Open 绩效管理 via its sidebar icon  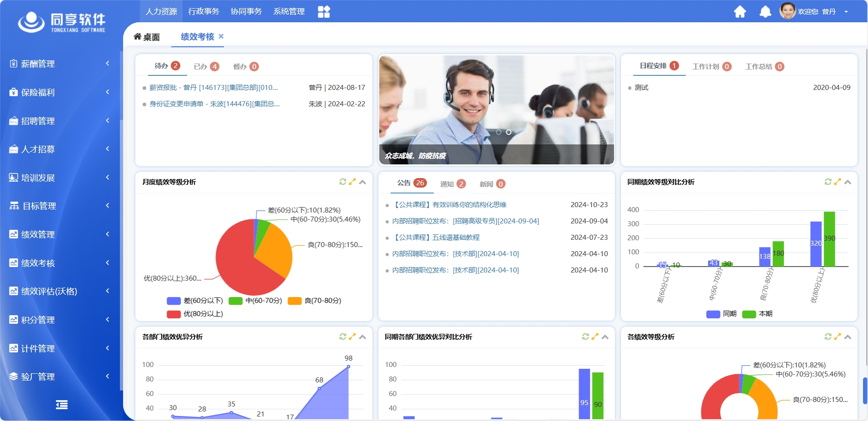point(14,234)
